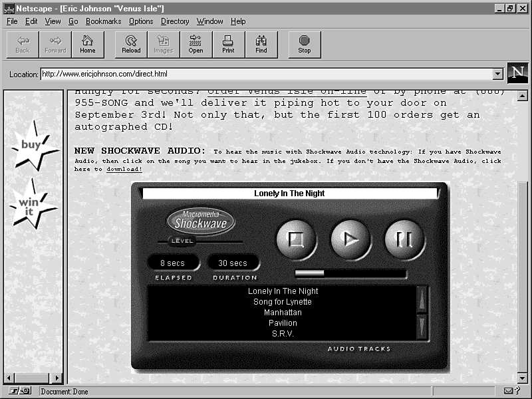Click left frame scroll left arrow
Image resolution: width=532 pixels, height=399 pixels.
pyautogui.click(x=9, y=378)
